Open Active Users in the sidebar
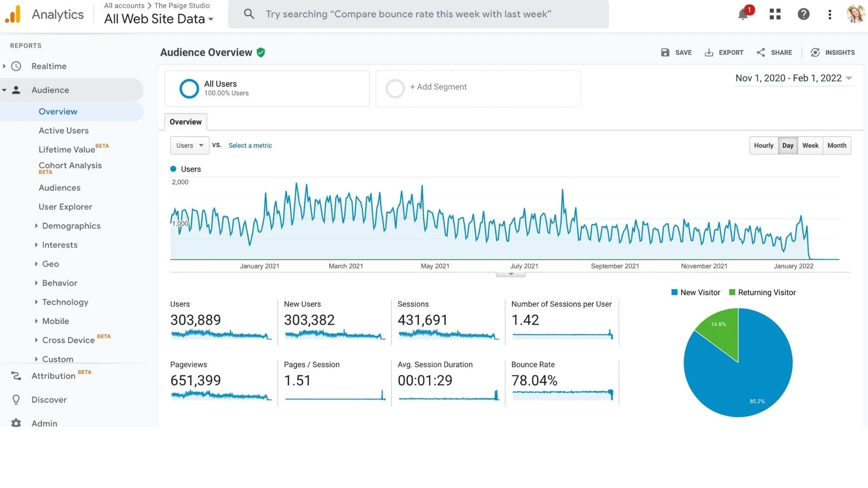Image resolution: width=868 pixels, height=488 pixels. (x=63, y=131)
